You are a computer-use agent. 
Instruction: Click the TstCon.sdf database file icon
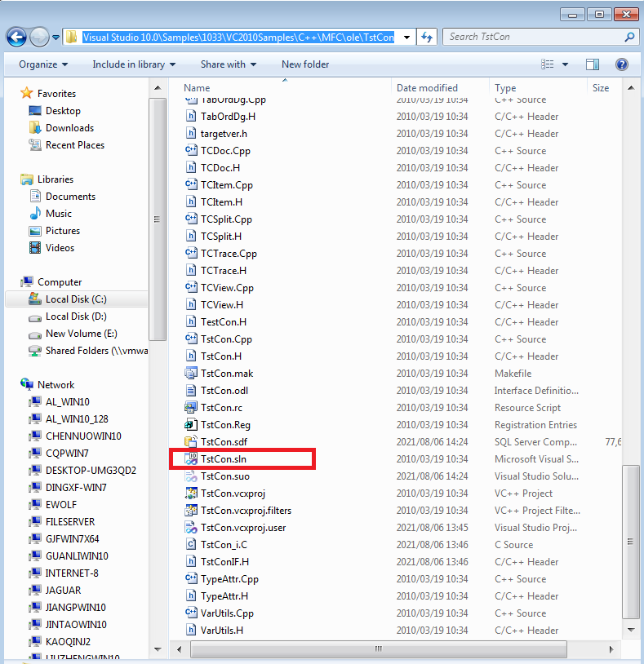(191, 442)
